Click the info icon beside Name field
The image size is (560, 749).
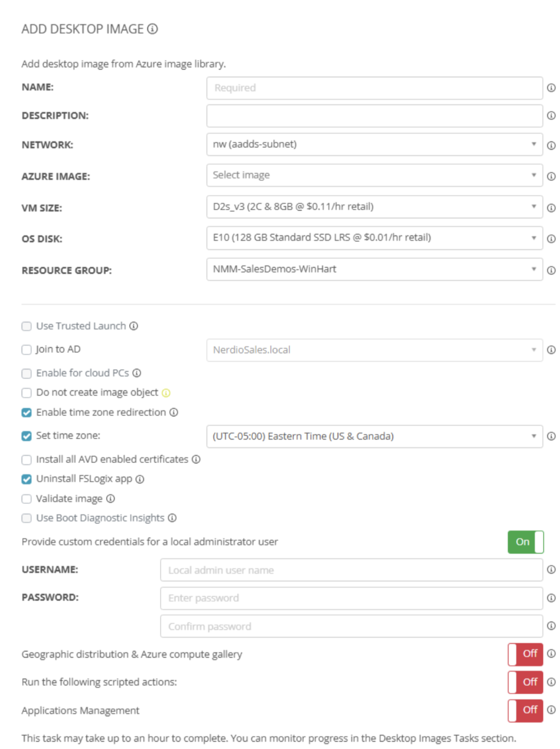[x=551, y=88]
